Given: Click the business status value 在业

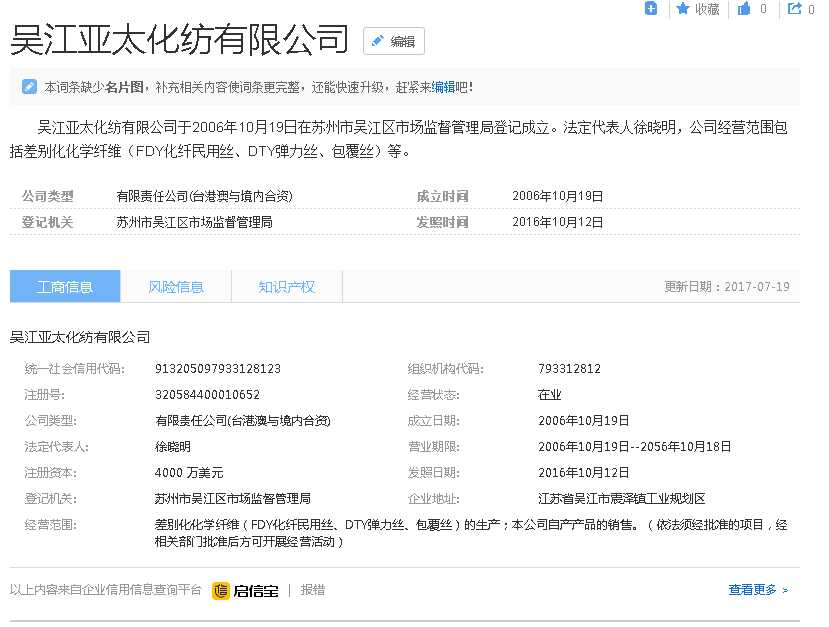Looking at the screenshot, I should [x=549, y=394].
